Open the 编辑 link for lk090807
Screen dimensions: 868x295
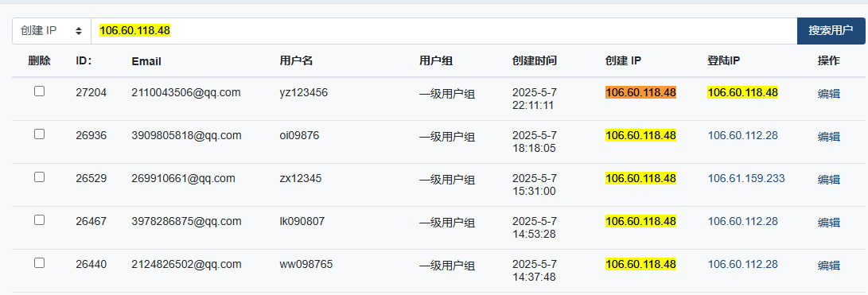click(829, 223)
